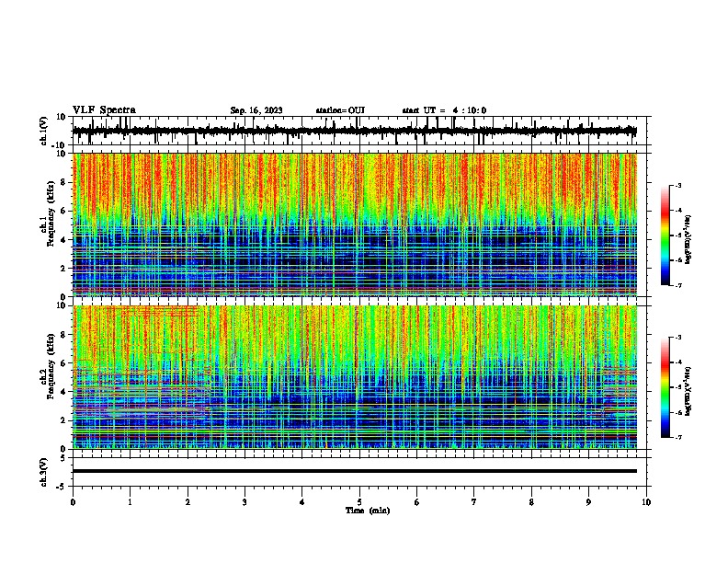Click the -5 tick label on ch.3(V) axis
Image resolution: width=728 pixels, height=563 pixels.
click(x=63, y=487)
